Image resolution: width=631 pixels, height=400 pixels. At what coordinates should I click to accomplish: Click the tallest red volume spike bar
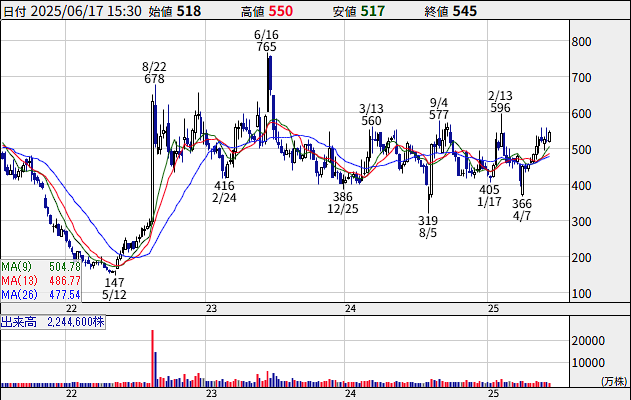(153, 359)
